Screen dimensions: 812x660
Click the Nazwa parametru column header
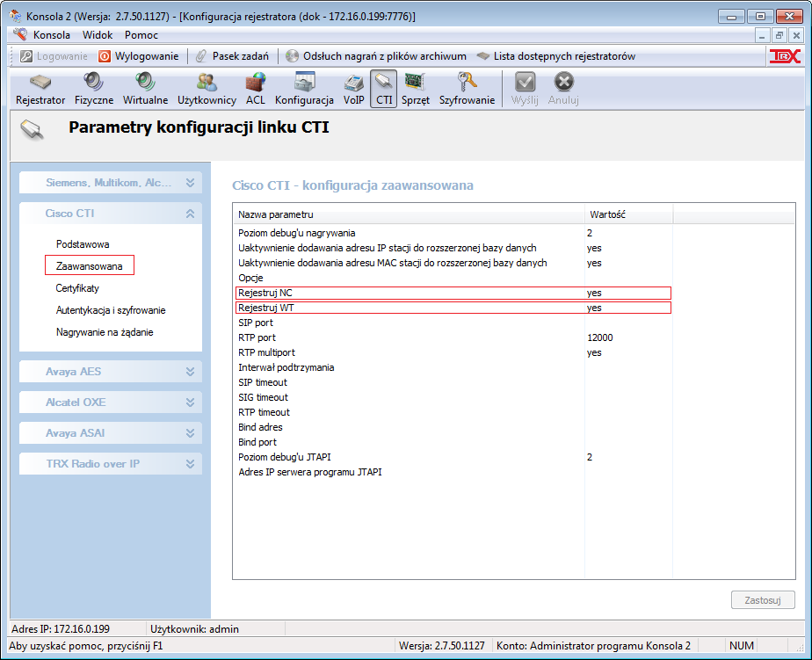click(409, 214)
